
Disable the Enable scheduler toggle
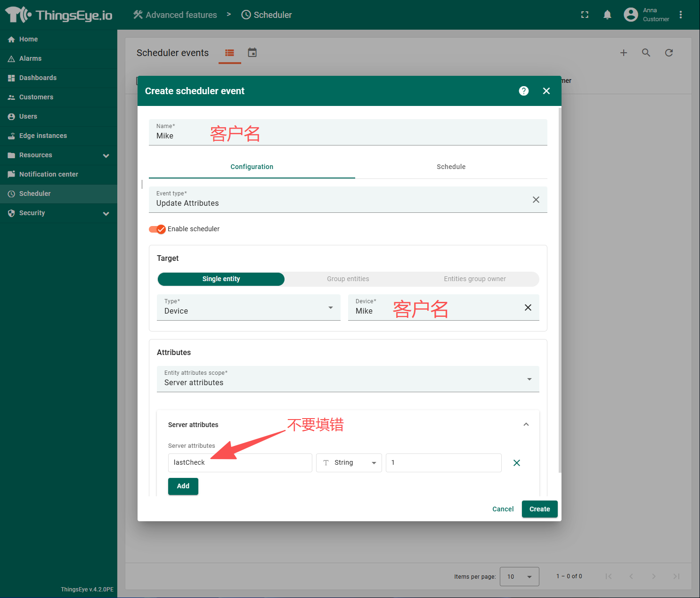(x=157, y=229)
